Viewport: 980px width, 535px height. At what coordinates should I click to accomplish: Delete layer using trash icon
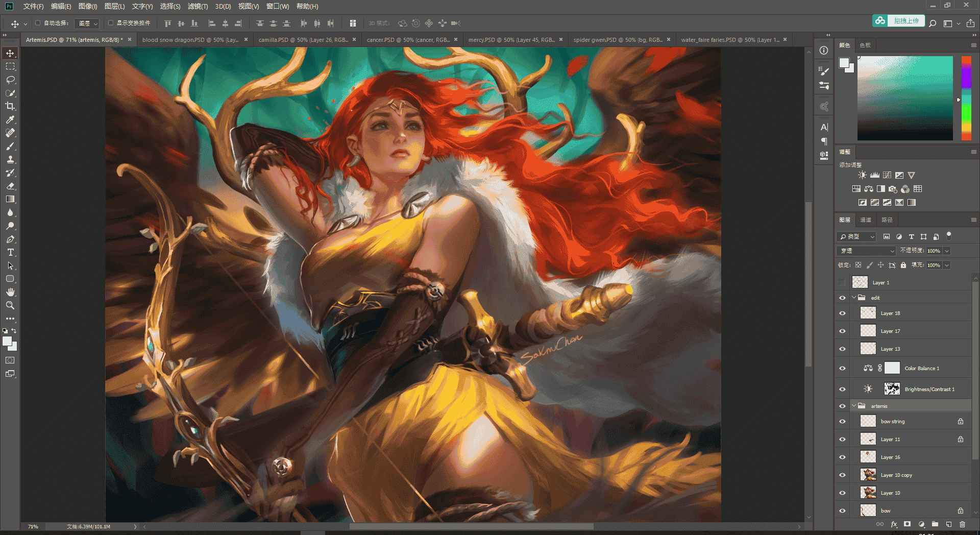tap(962, 524)
